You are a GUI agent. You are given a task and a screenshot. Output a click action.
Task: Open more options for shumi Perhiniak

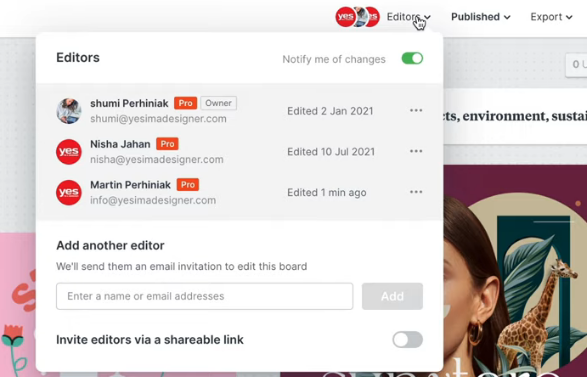point(416,110)
